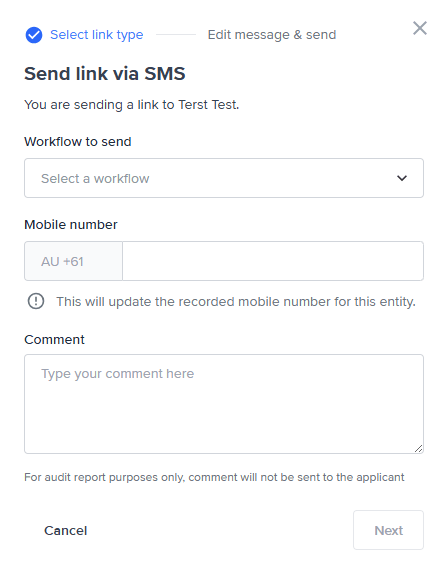Click the Send link via SMS heading
Viewport: 448px width, 574px height.
point(105,74)
